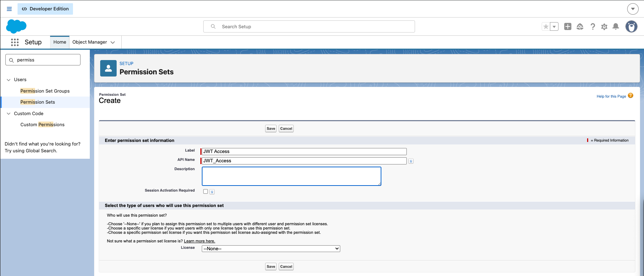Viewport: 644px width, 276px height.
Task: Click the API Name field
Action: [304, 161]
